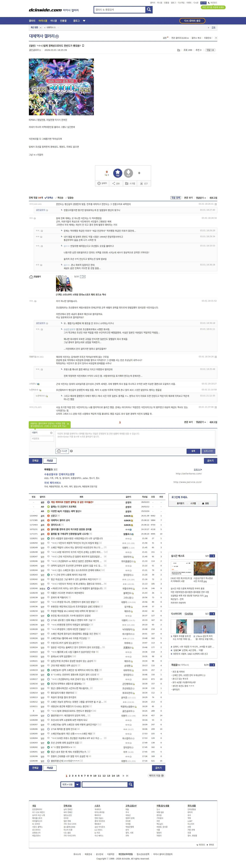The width and height of the screenshot is (246, 868).
Task: Click the mobile view icon beside post title
Action: pos(83,46)
